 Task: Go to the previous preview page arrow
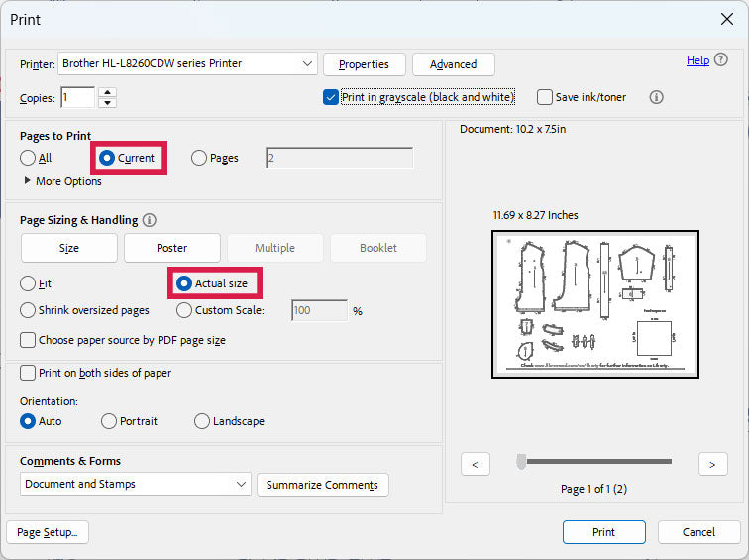(x=476, y=463)
